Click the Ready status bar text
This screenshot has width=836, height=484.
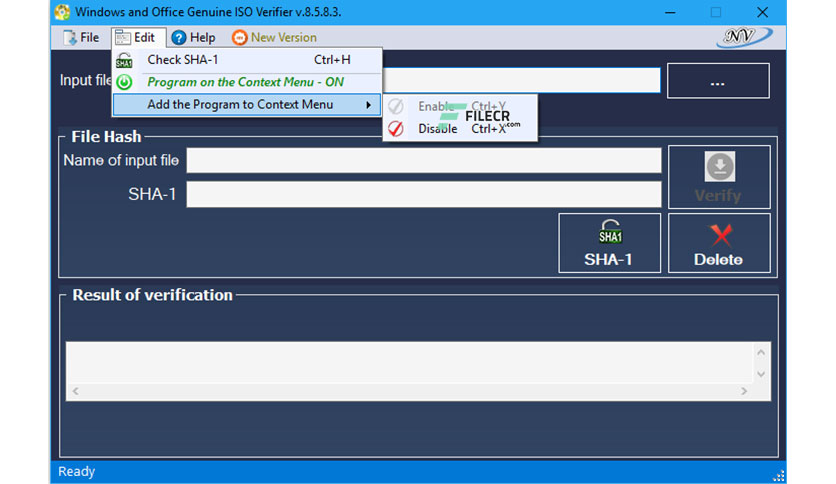[x=76, y=471]
